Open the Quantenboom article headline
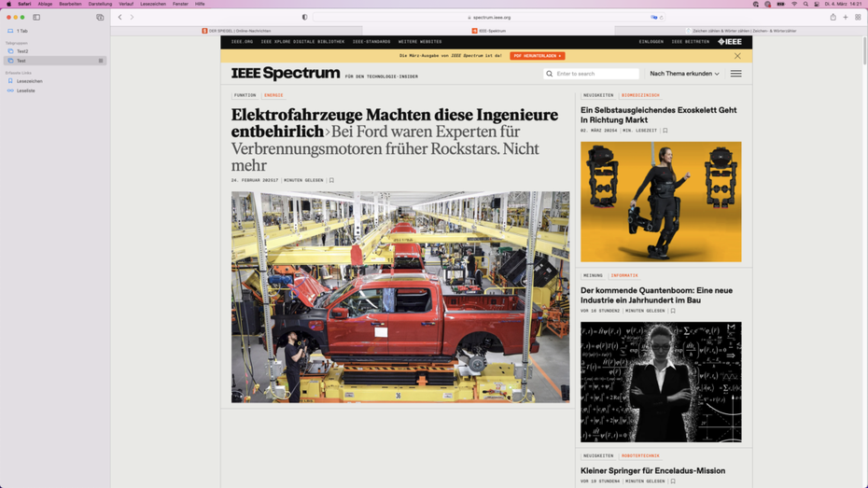Screen dimensions: 868x488 656,296
